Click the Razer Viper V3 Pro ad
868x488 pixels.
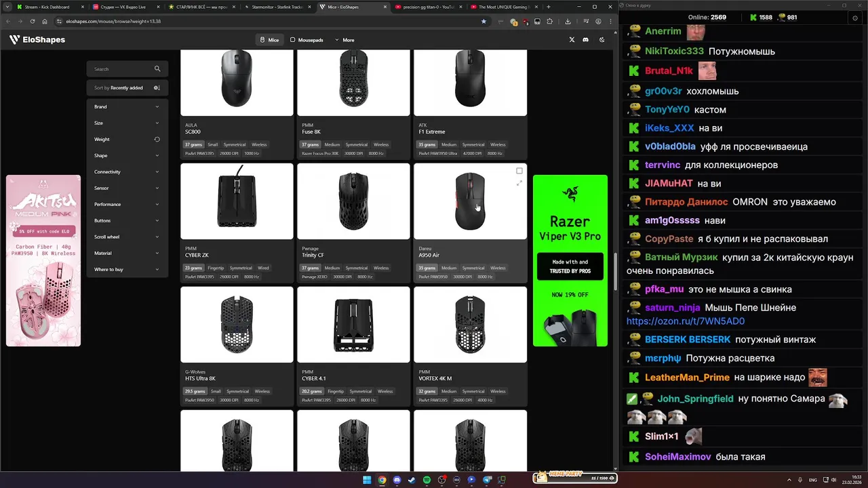click(x=570, y=261)
